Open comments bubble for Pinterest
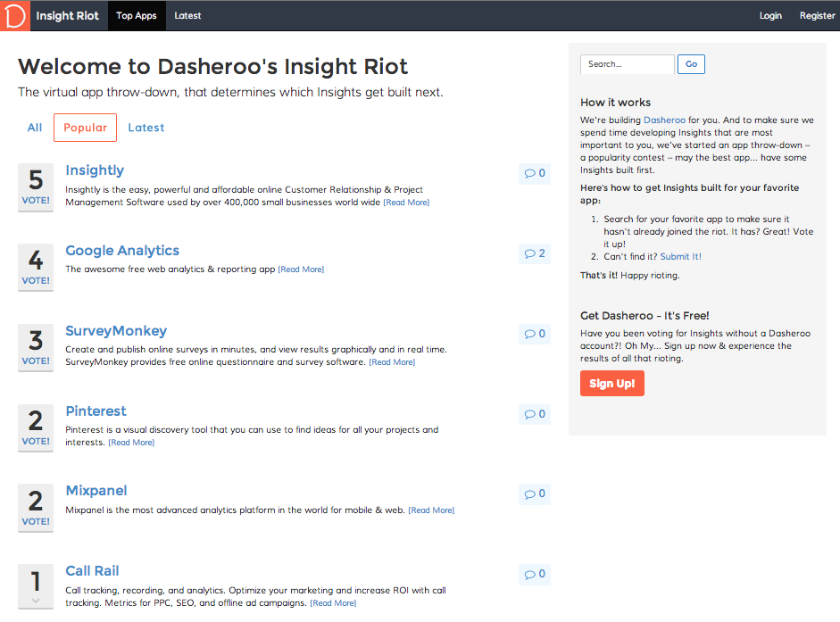 click(535, 414)
